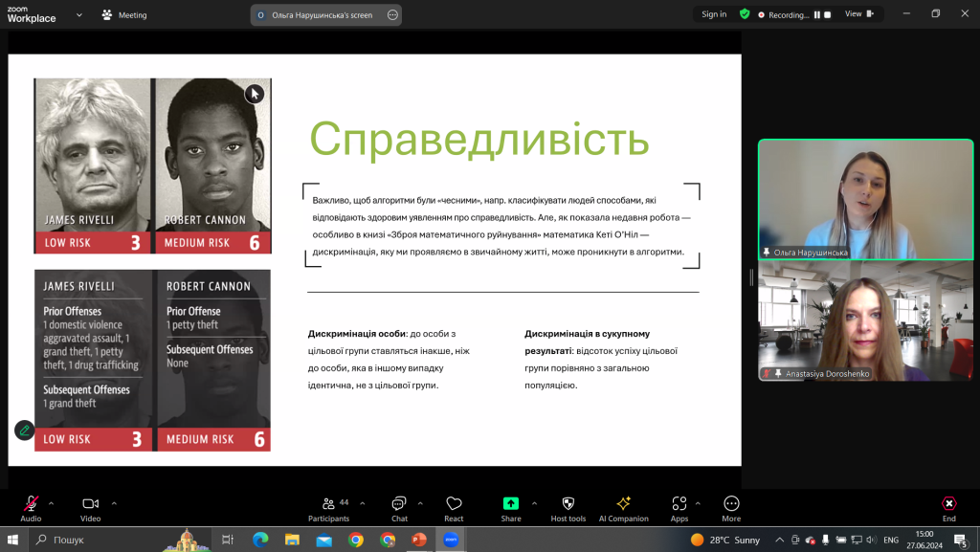Open the Participants list
This screenshot has height=552, width=980.
point(329,509)
